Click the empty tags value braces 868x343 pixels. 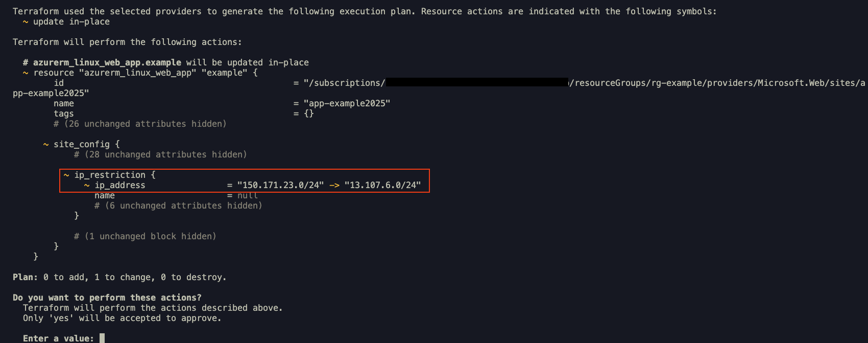[x=309, y=113]
